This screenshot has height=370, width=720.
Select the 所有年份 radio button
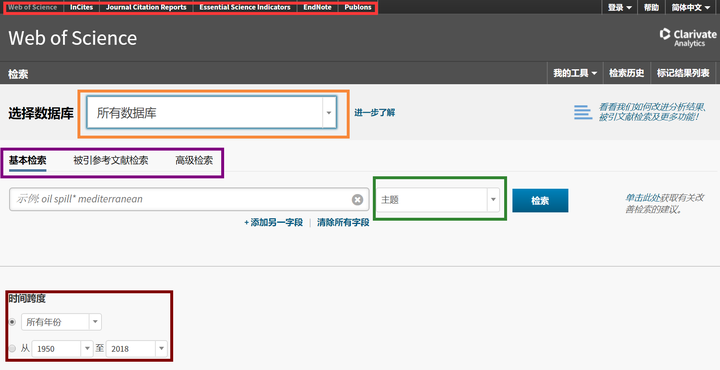12,322
